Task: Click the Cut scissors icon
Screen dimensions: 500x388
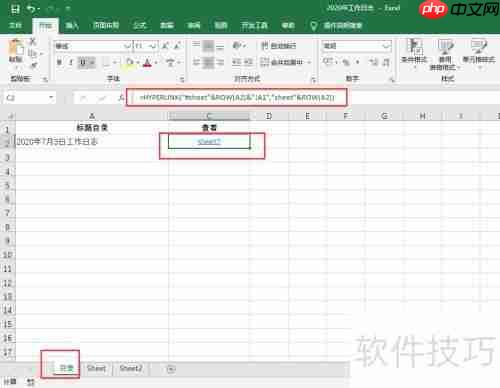Action: tap(33, 41)
